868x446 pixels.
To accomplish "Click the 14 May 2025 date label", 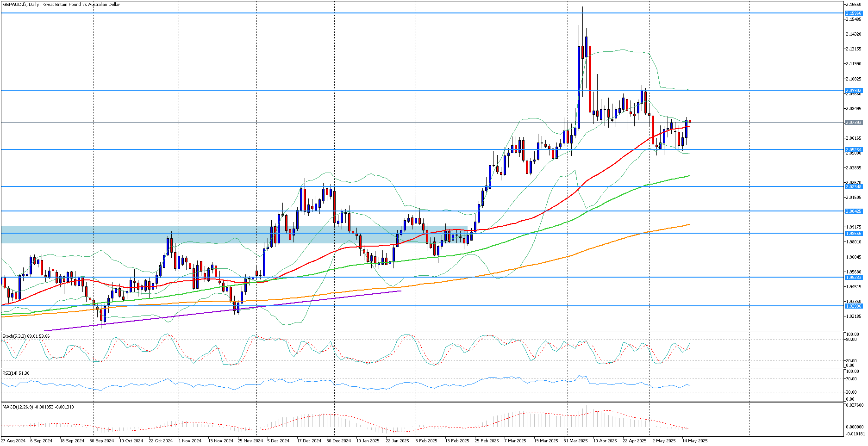I will click(694, 441).
